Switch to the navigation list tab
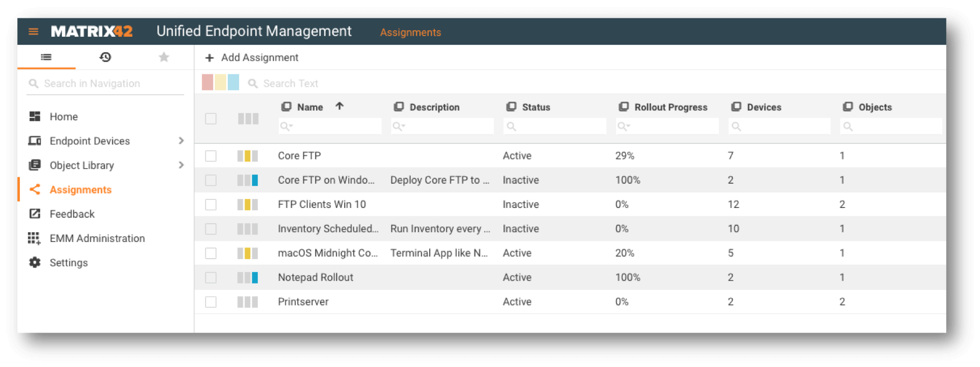 tap(46, 57)
